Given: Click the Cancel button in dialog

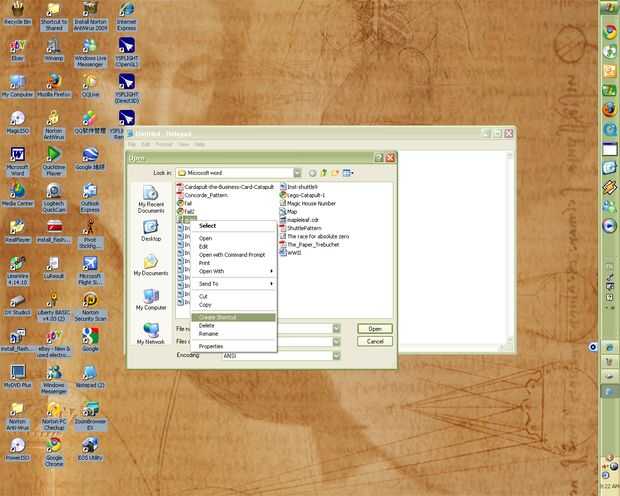Looking at the screenshot, I should click(x=374, y=341).
